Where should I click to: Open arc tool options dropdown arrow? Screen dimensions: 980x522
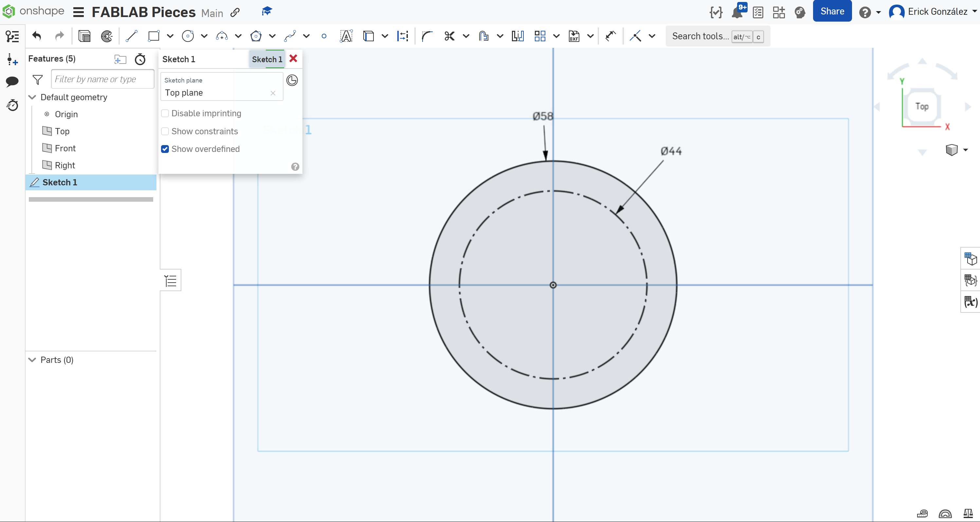(x=238, y=36)
